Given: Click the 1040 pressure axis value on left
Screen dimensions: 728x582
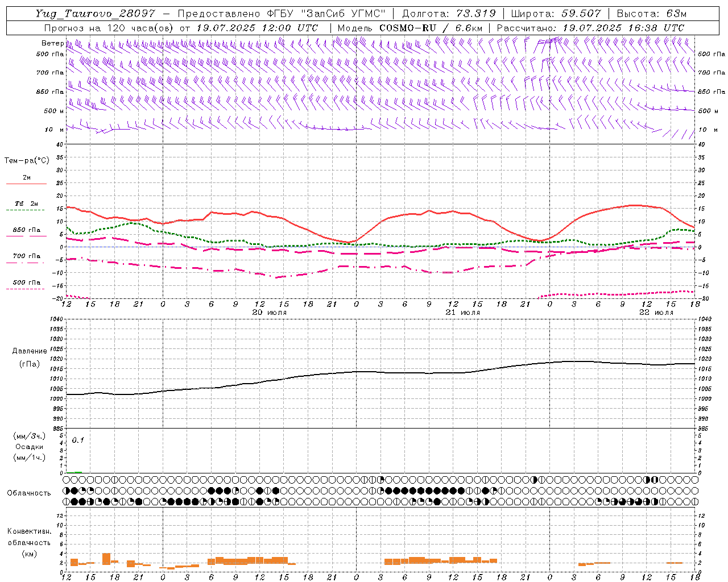Looking at the screenshot, I should pyautogui.click(x=56, y=319).
